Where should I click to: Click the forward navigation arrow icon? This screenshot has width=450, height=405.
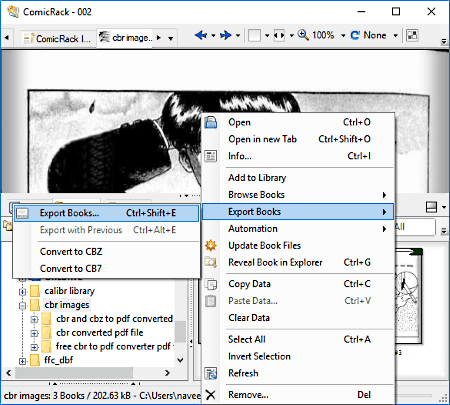pos(226,35)
